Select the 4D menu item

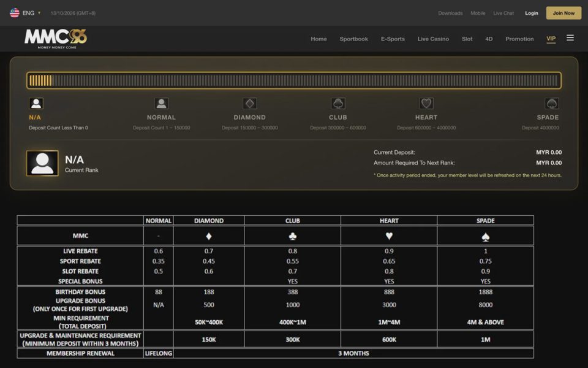click(489, 39)
